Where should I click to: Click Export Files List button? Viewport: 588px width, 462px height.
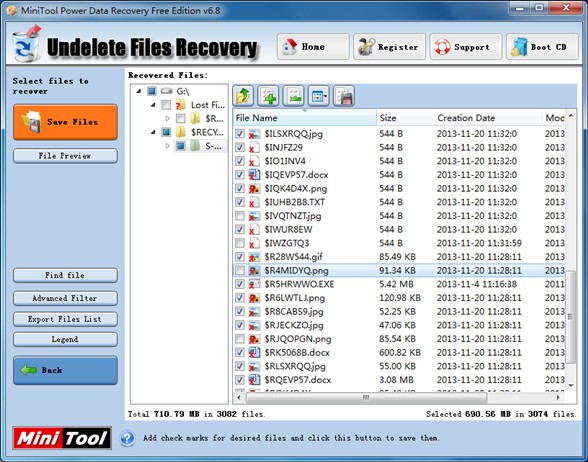point(65,319)
